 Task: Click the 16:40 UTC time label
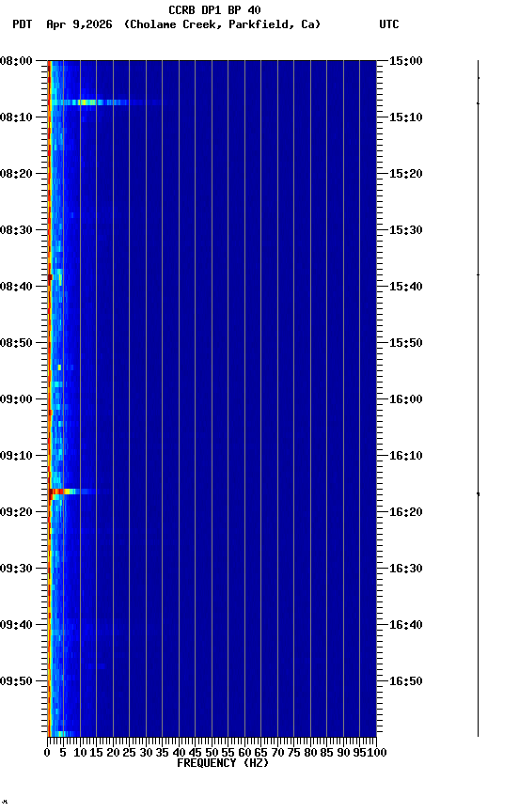tap(406, 625)
